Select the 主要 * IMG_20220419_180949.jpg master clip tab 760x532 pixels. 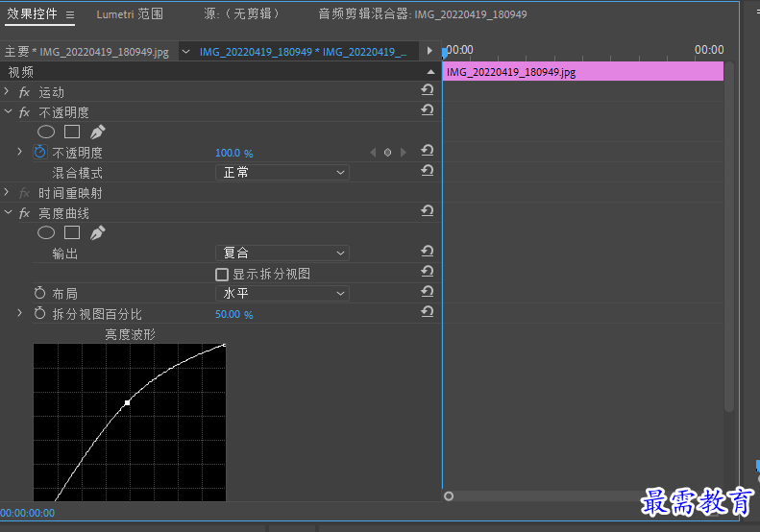(86, 52)
